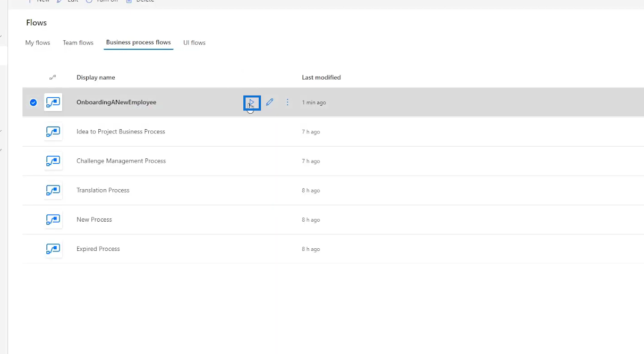
Task: Open Challenge Management Process flow
Action: pos(121,161)
